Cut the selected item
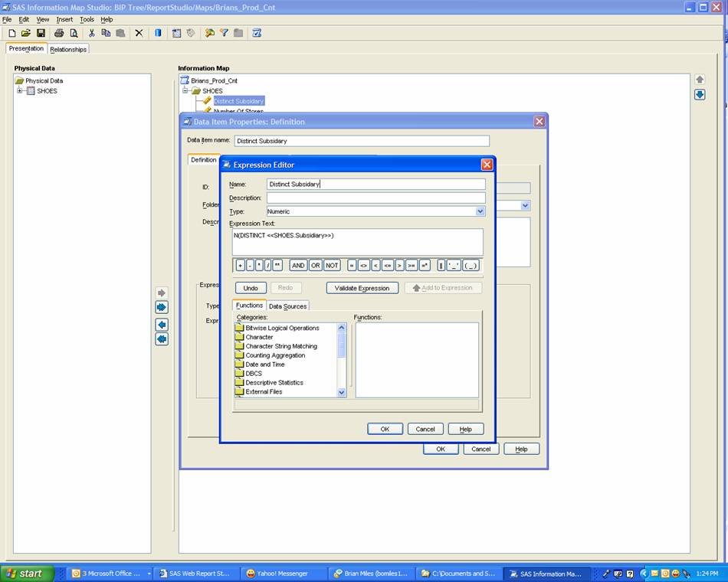The height and width of the screenshot is (582, 728). click(x=92, y=33)
